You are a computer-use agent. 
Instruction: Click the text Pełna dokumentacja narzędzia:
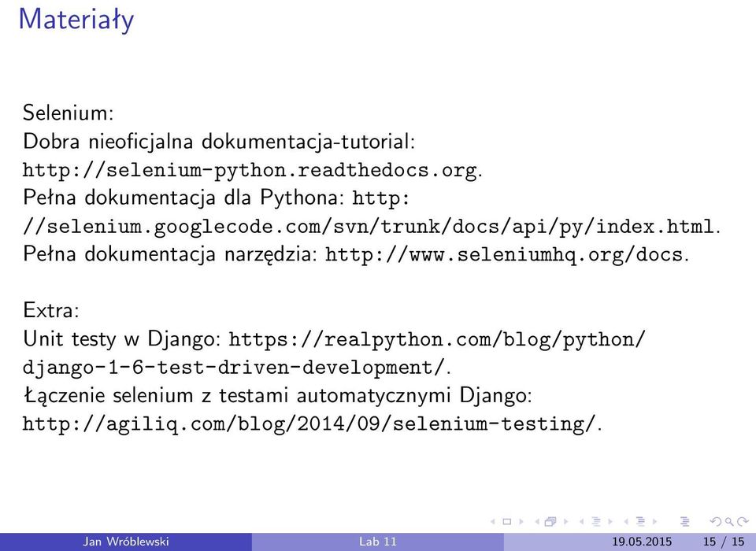pos(170,254)
